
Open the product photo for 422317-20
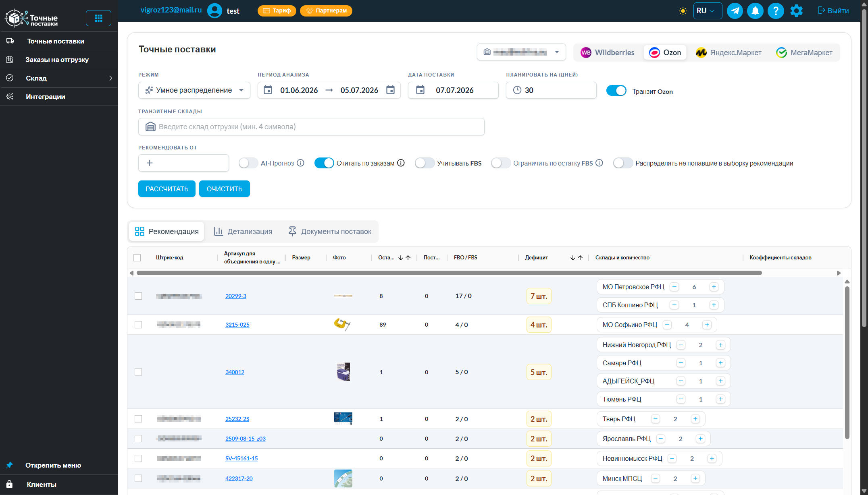click(x=343, y=478)
